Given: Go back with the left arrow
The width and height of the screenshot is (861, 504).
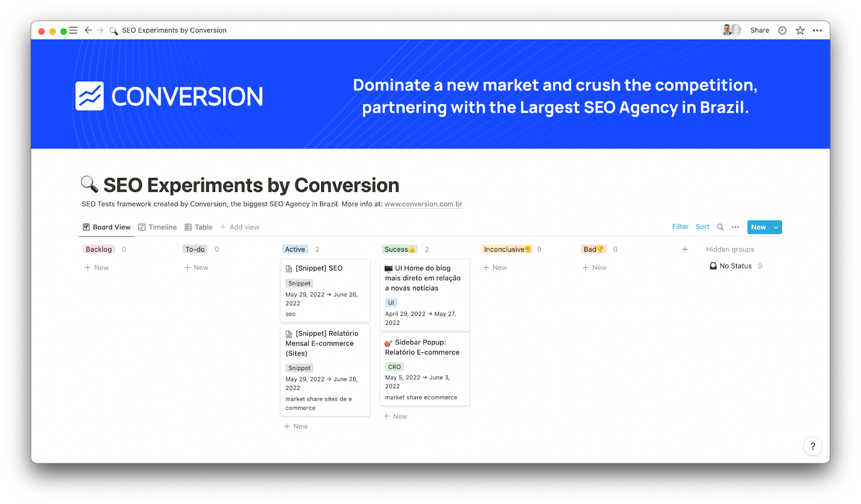Looking at the screenshot, I should coord(88,30).
